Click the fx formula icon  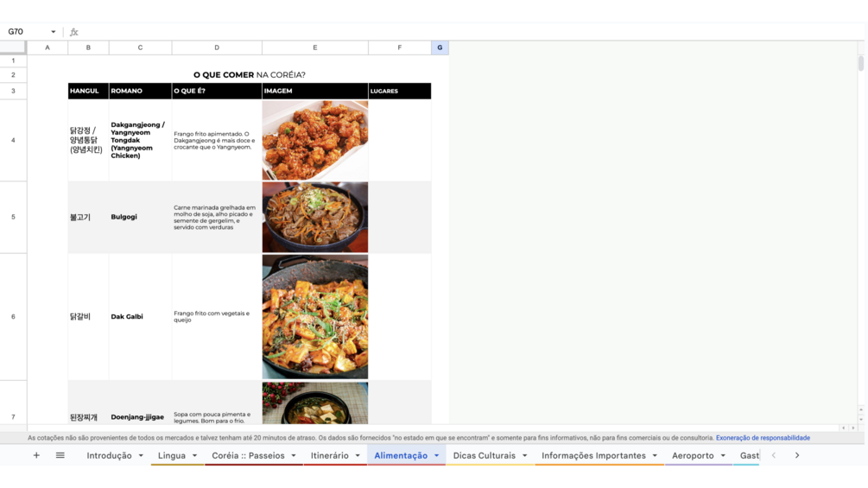74,32
